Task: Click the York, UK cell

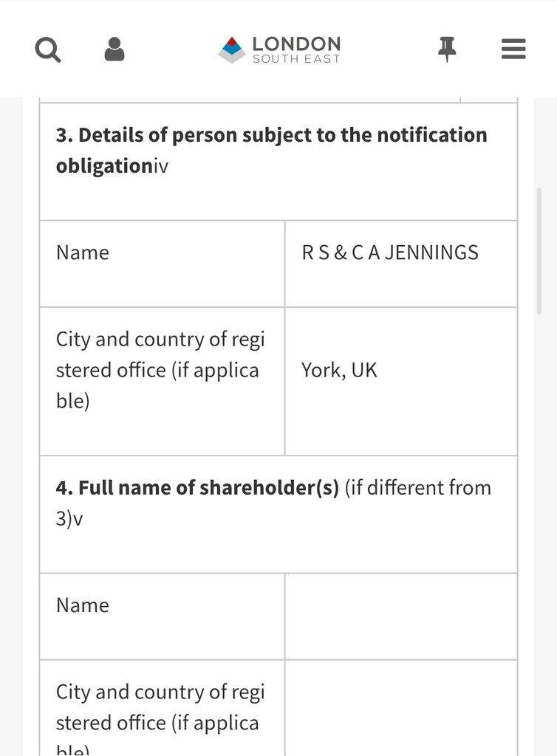Action: 339,370
